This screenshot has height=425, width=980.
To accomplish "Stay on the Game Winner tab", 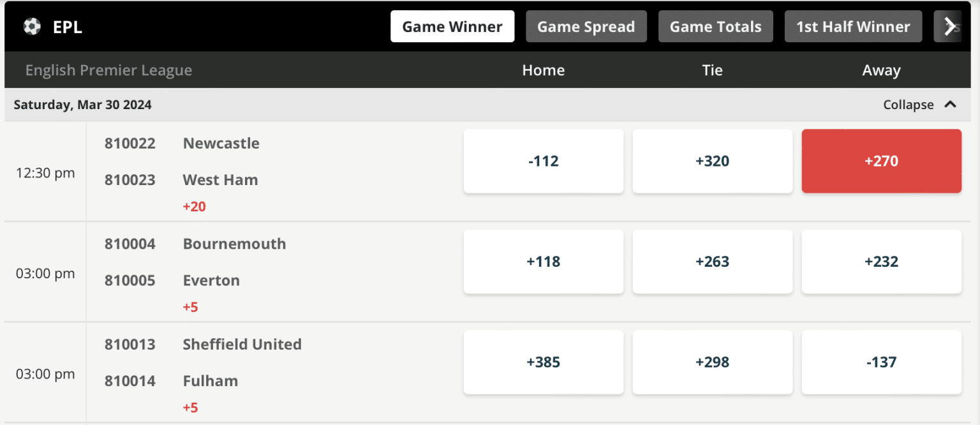I will tap(452, 26).
